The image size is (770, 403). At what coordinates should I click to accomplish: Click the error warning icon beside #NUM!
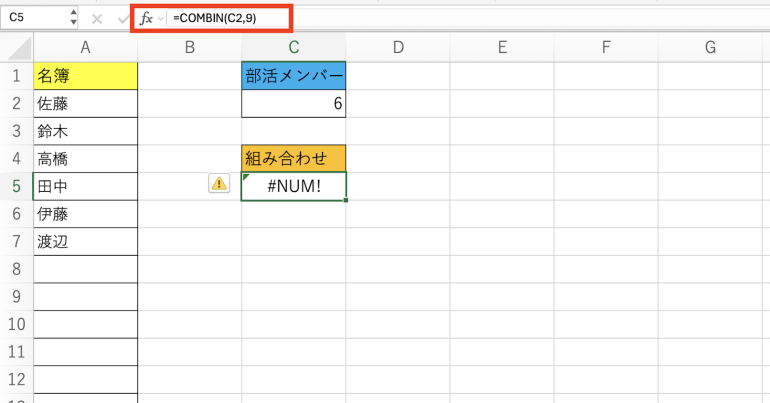point(218,183)
